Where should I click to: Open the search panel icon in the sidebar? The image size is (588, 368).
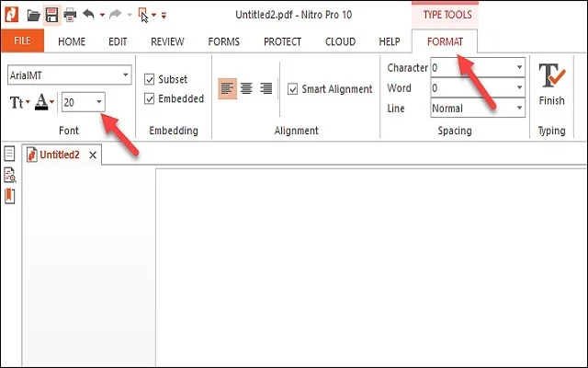coord(10,175)
